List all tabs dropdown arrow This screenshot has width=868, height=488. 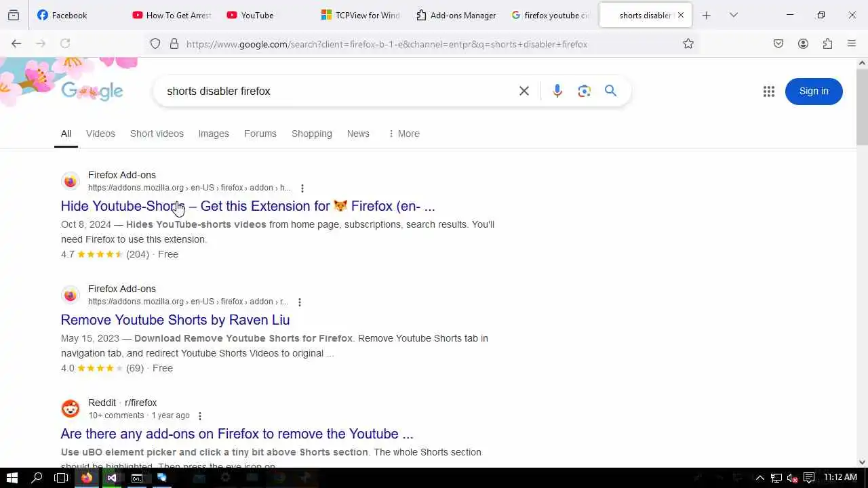(733, 15)
